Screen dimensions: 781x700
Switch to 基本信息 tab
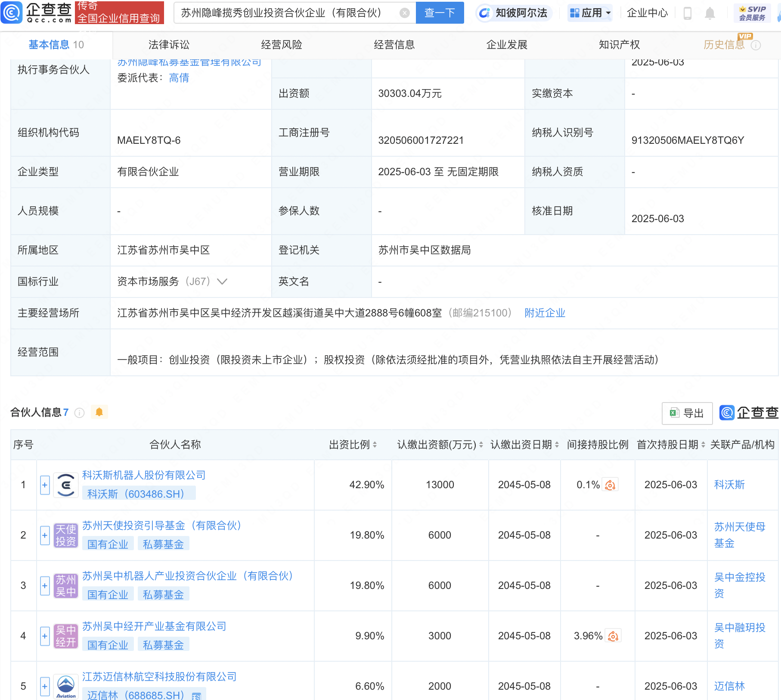click(56, 45)
